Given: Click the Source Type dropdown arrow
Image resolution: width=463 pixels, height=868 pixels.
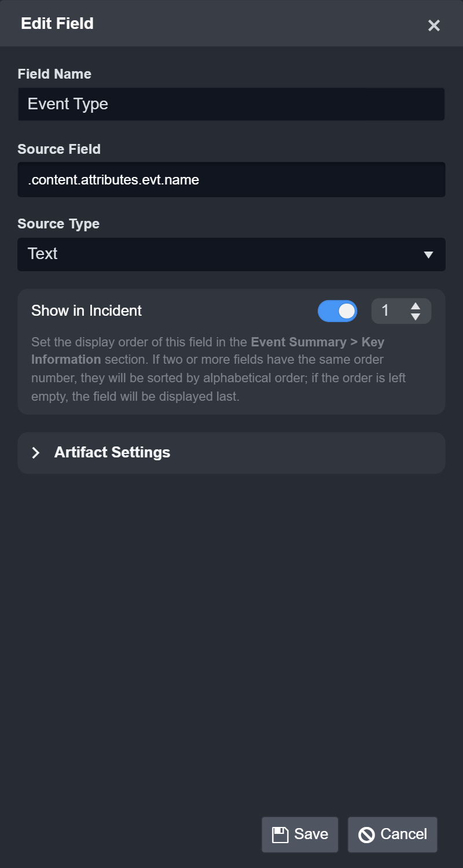Looking at the screenshot, I should click(x=428, y=254).
